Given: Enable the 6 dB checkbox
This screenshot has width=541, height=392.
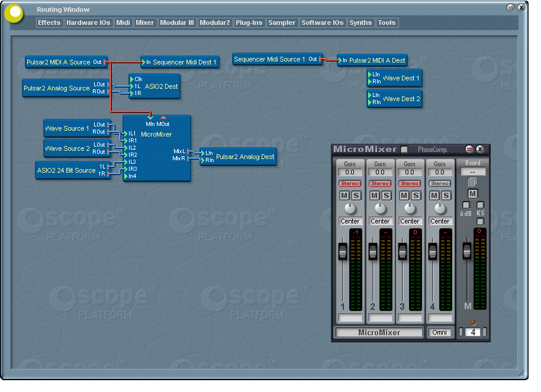Looking at the screenshot, I should [x=466, y=205].
